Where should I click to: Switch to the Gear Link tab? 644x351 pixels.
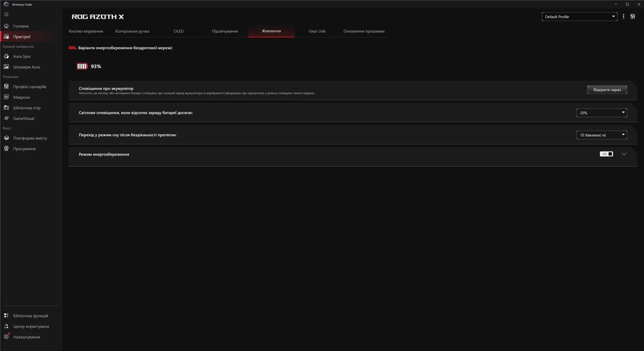click(317, 31)
